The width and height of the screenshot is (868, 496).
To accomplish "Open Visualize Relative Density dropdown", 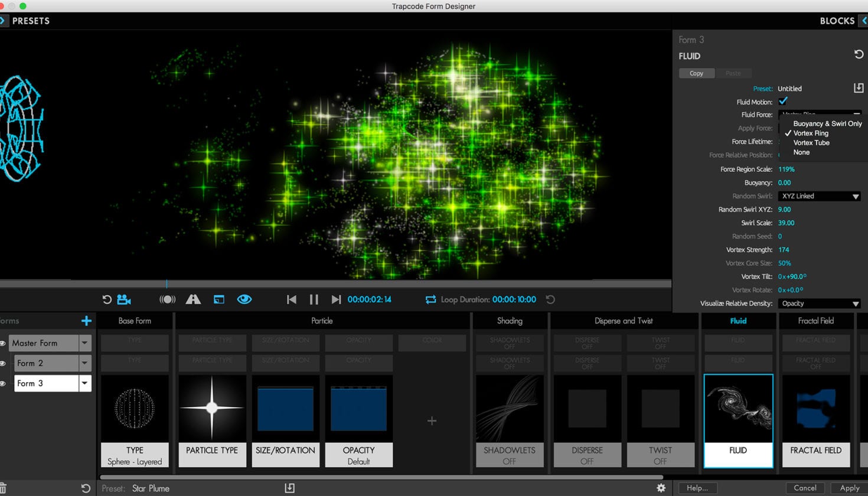I will click(x=818, y=304).
